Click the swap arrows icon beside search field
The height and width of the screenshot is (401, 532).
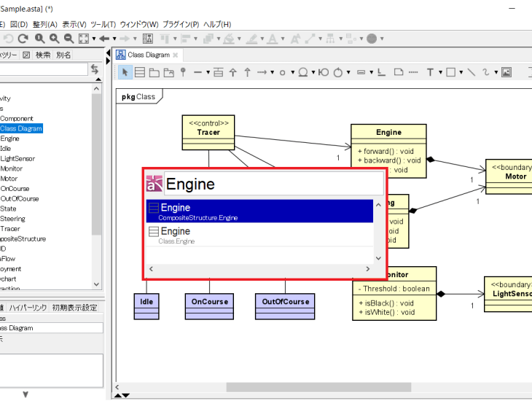pyautogui.click(x=95, y=69)
